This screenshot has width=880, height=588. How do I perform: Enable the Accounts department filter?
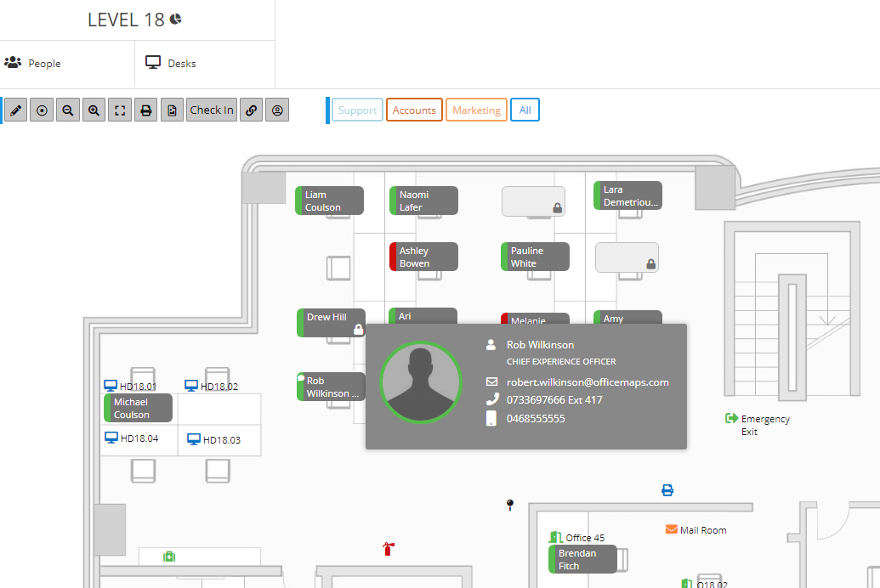coord(414,110)
